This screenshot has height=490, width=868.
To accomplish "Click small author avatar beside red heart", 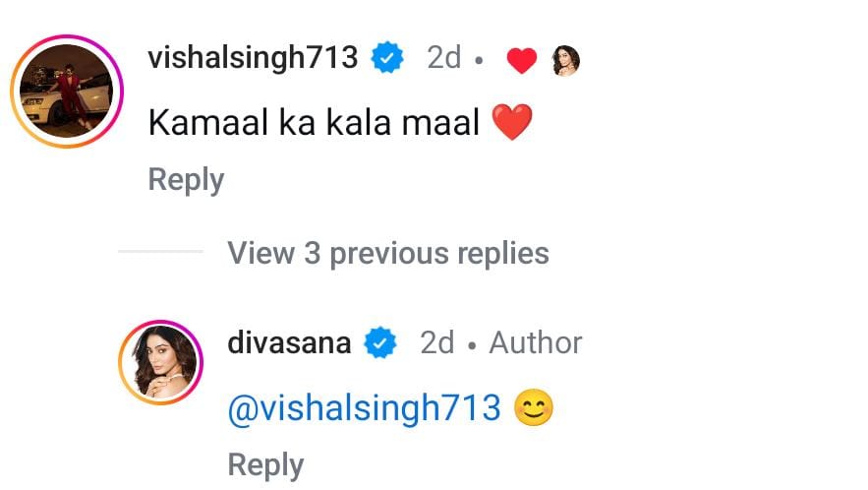I will pyautogui.click(x=566, y=60).
